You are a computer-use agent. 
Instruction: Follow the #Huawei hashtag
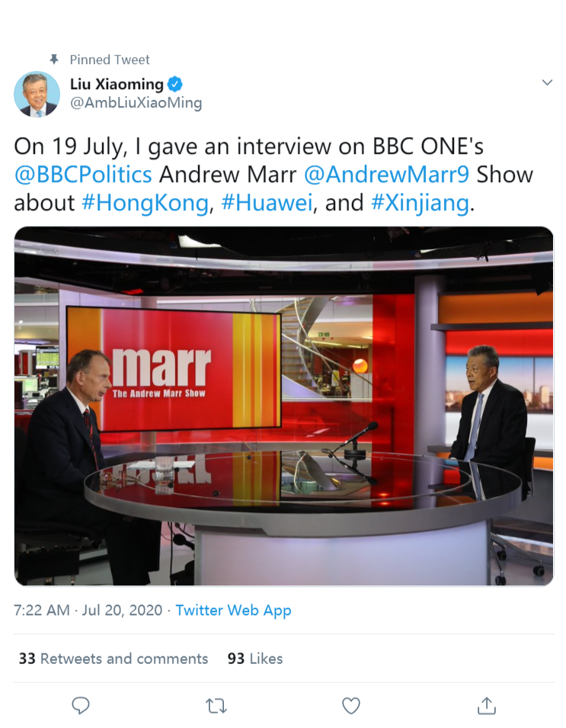click(267, 203)
